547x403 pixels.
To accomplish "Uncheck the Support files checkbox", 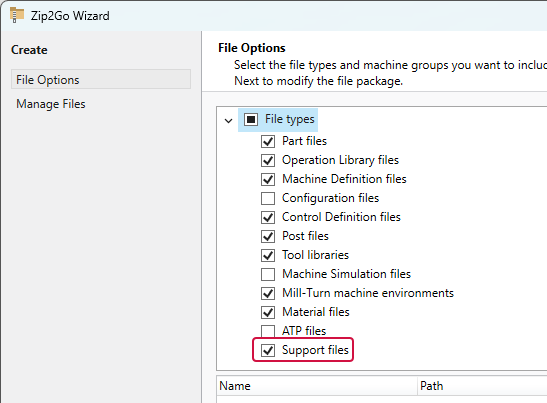I will [268, 350].
